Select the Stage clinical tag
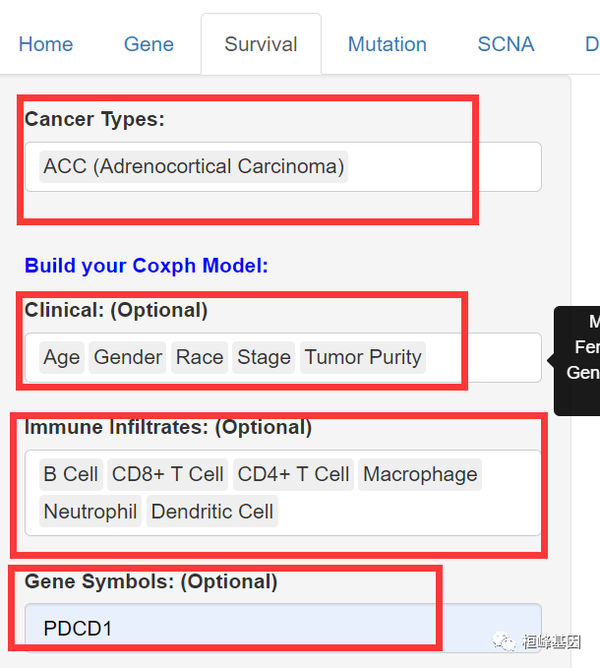Screen dimensions: 600x668 (264, 357)
